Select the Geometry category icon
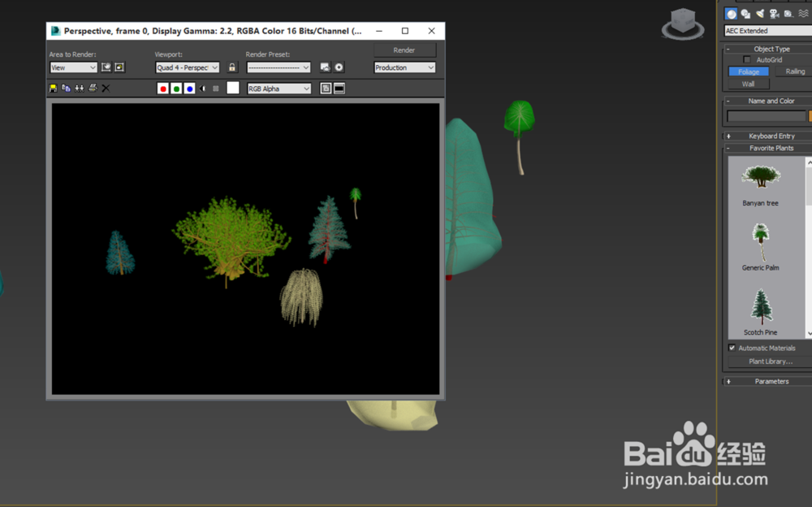812x507 pixels. [x=731, y=14]
